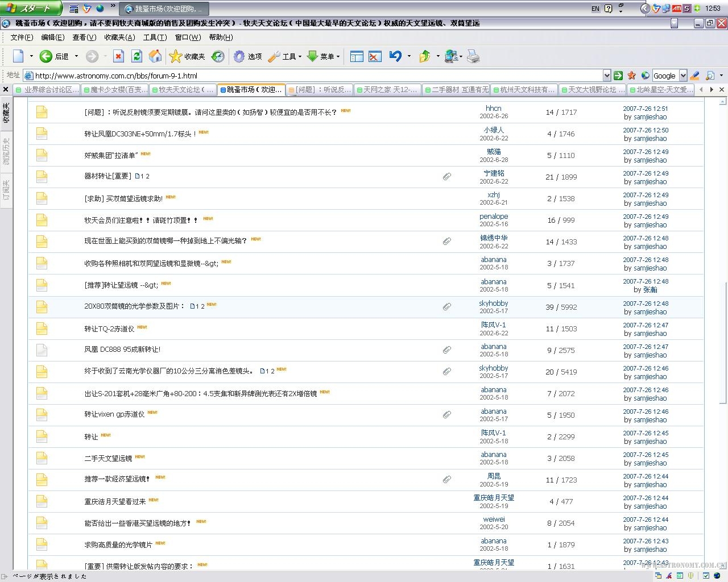Open 帮助(H) menu
This screenshot has width=728, height=582.
click(221, 38)
